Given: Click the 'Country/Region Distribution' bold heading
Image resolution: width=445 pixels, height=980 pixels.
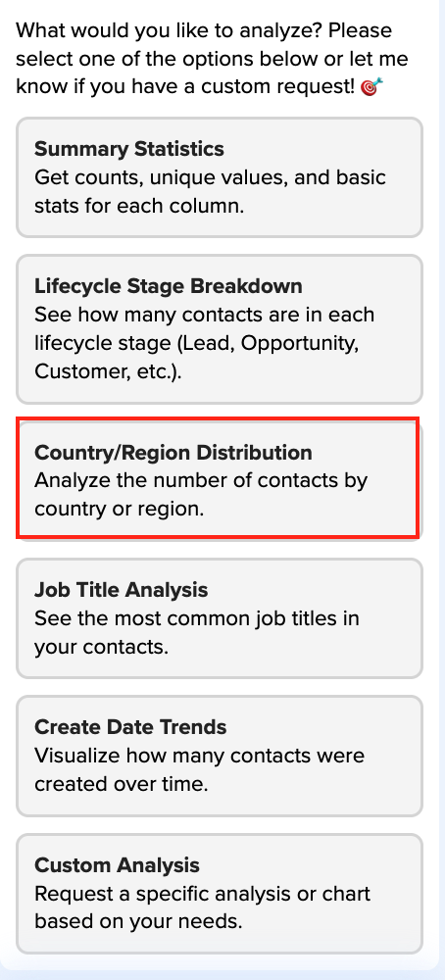Looking at the screenshot, I should click(173, 452).
